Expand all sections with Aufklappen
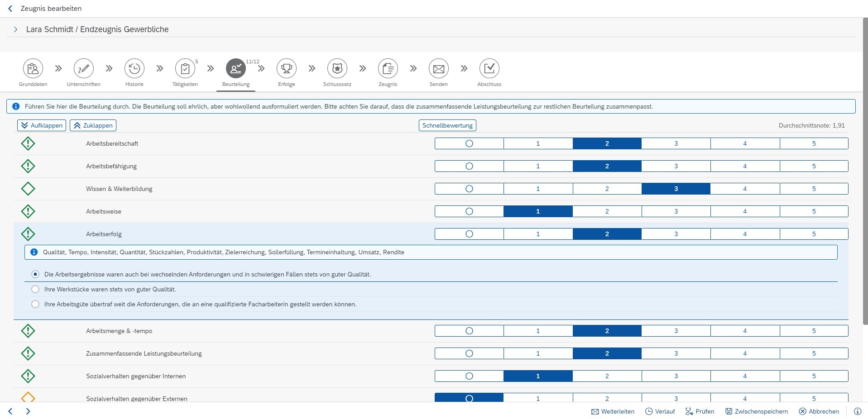 [42, 125]
